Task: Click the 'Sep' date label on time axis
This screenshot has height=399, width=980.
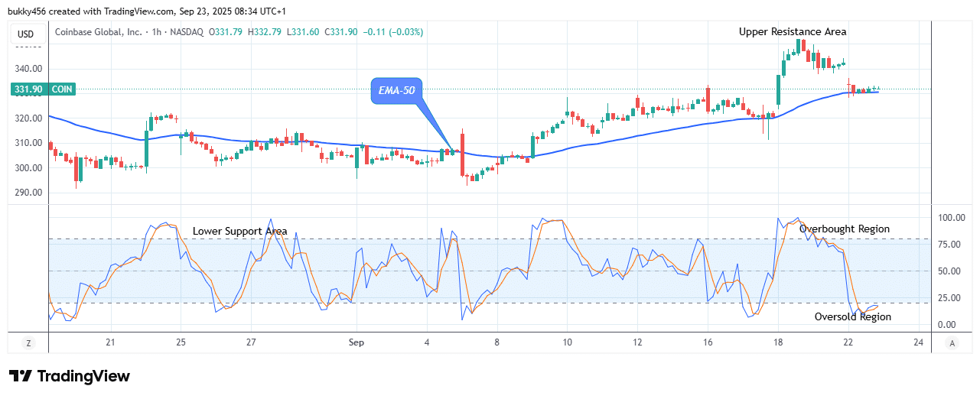Action: click(x=357, y=343)
